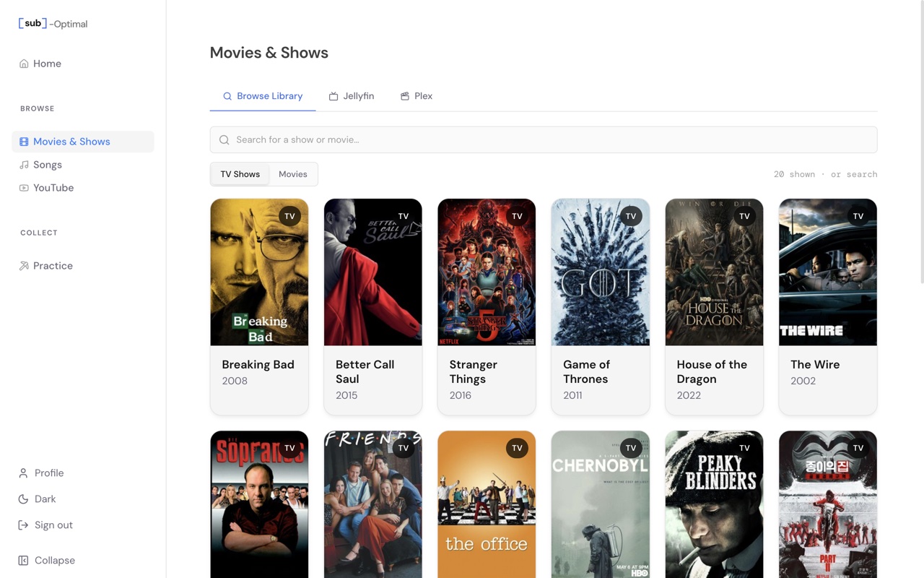Click the Sign out text
This screenshot has width=924, height=578.
pos(53,525)
